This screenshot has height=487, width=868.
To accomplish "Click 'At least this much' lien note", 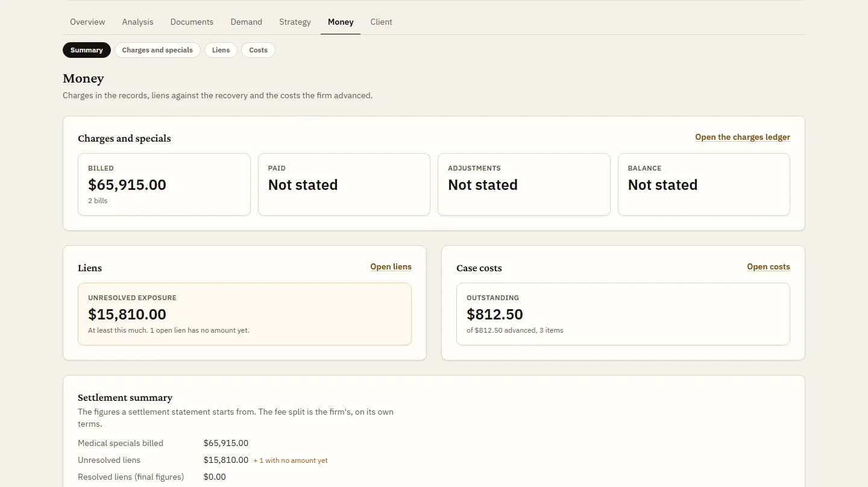I will (x=169, y=330).
